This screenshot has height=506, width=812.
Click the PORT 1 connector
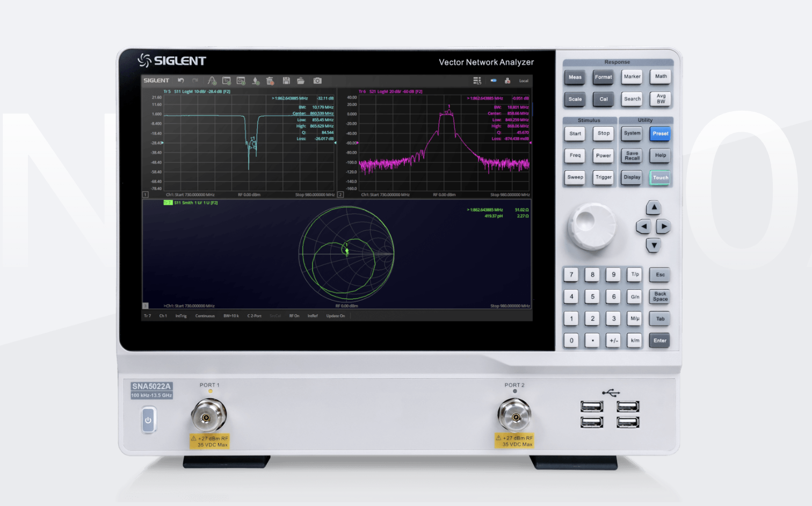(208, 415)
